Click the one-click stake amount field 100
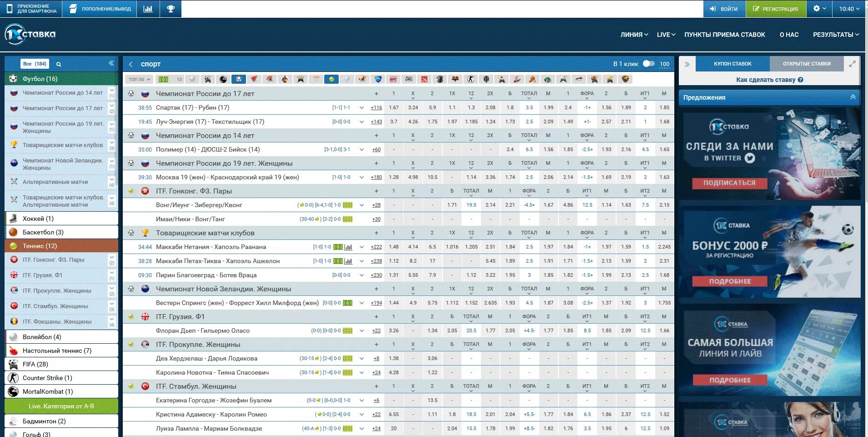868x437 pixels. pos(664,64)
